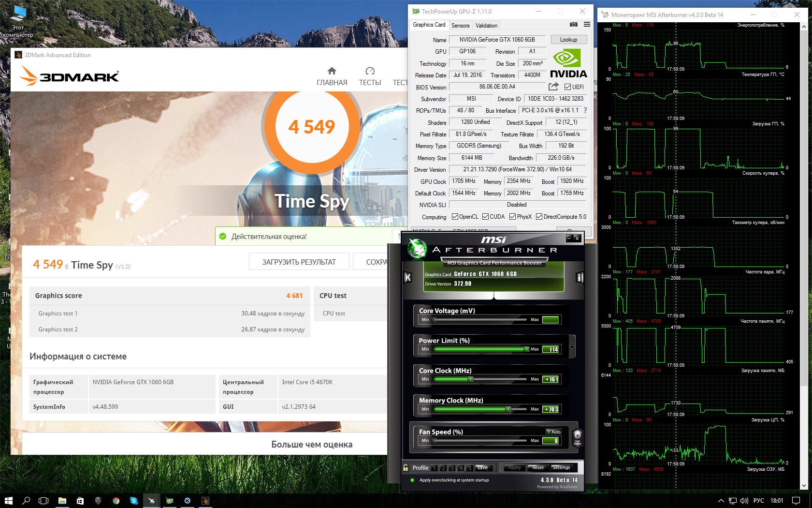Open the ГЛАВНАЯ home icon in 3DMark

click(x=332, y=71)
